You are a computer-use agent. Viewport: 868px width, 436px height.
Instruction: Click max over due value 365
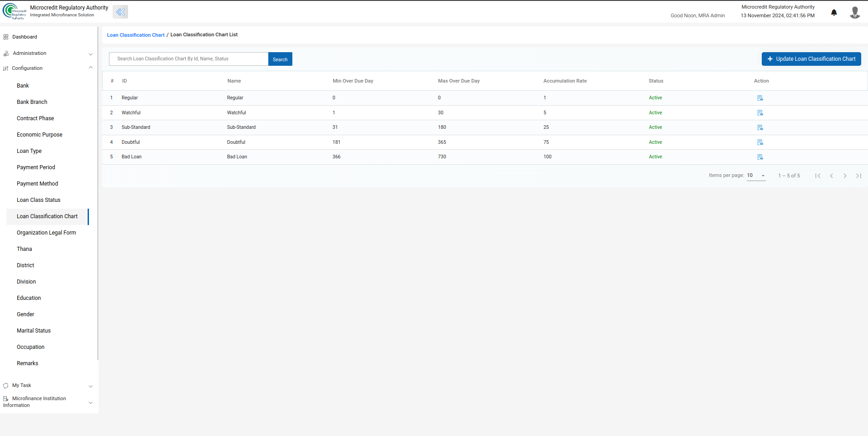click(x=442, y=142)
